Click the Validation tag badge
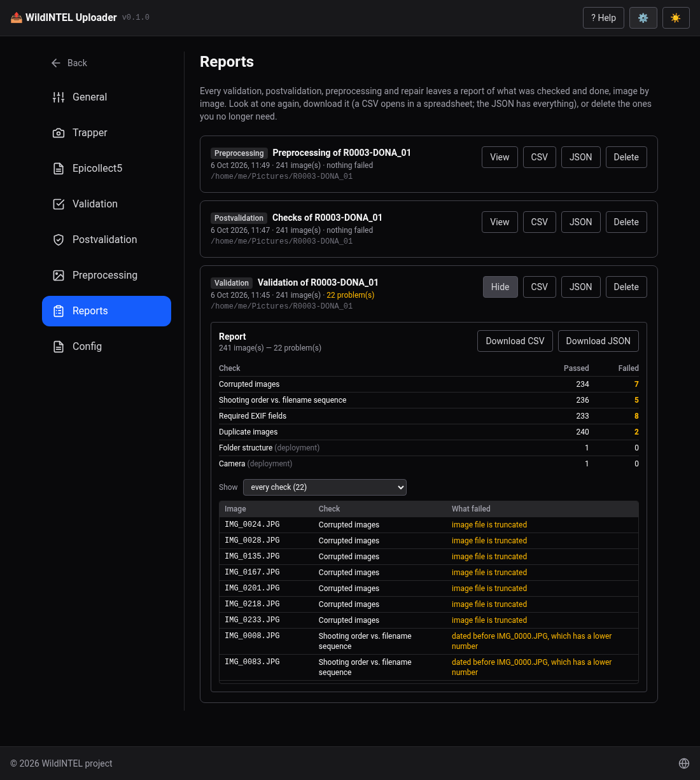This screenshot has width=700, height=780. pos(232,283)
